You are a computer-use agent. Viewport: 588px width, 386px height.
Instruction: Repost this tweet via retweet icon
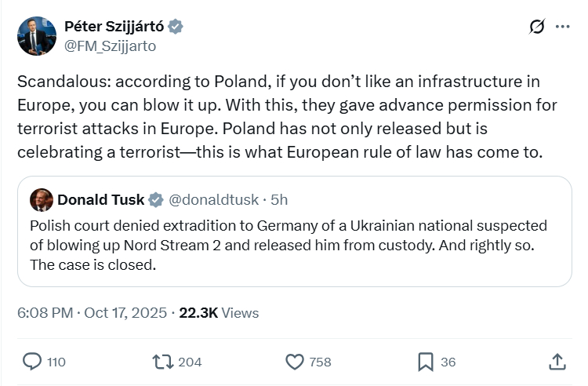tap(163, 362)
